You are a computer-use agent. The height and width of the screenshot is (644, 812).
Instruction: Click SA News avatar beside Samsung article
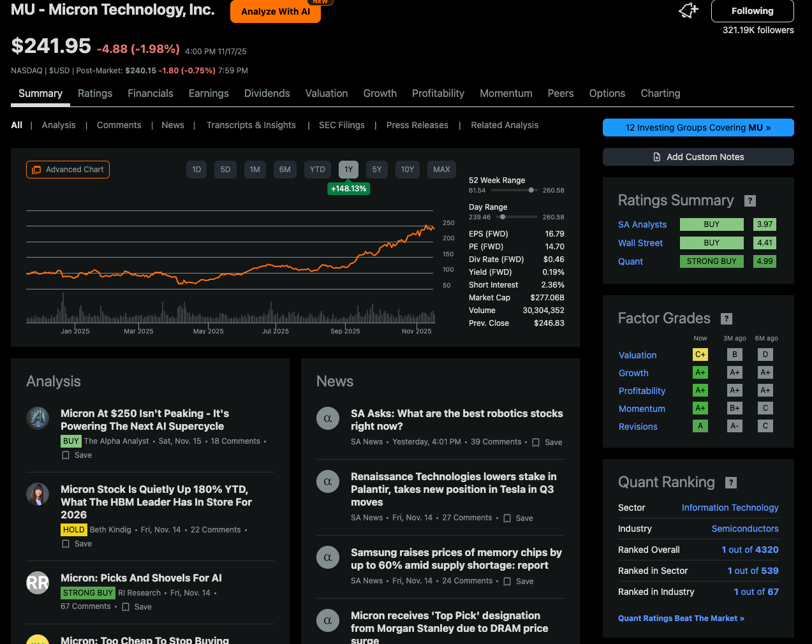click(328, 557)
